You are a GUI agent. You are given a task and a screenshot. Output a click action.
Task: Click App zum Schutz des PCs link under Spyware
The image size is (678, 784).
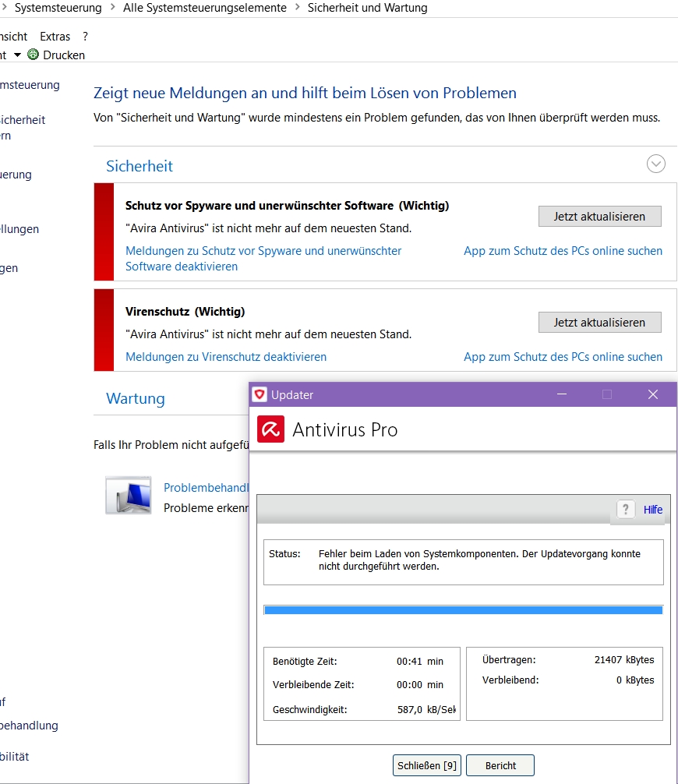click(563, 251)
